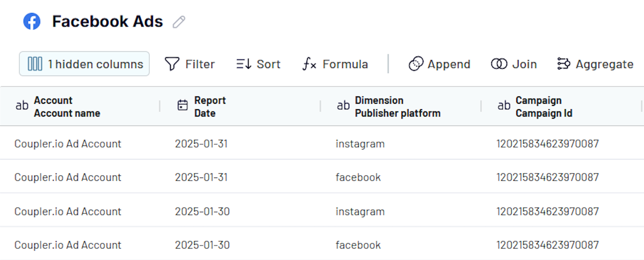Open the Publisher platform column header
The height and width of the screenshot is (260, 644).
click(397, 106)
